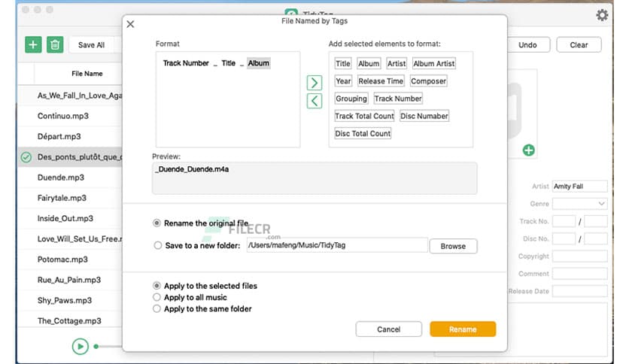The image size is (629, 364).
Task: Click the Comment input field
Action: pyautogui.click(x=579, y=274)
